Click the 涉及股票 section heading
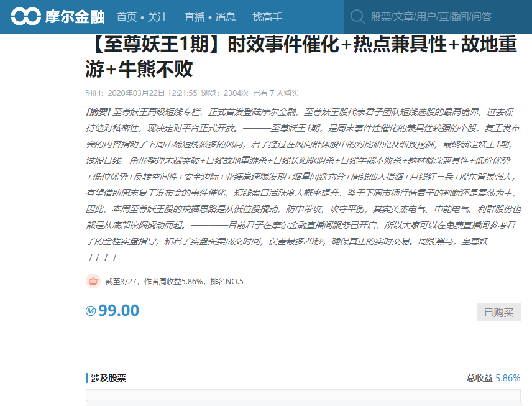The width and height of the screenshot is (532, 406). [x=108, y=378]
